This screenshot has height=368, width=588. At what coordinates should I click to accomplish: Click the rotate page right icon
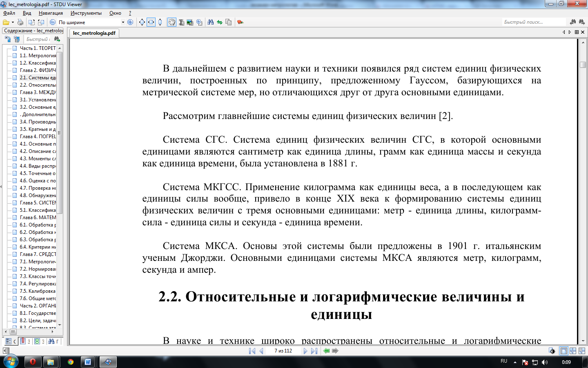tap(41, 22)
